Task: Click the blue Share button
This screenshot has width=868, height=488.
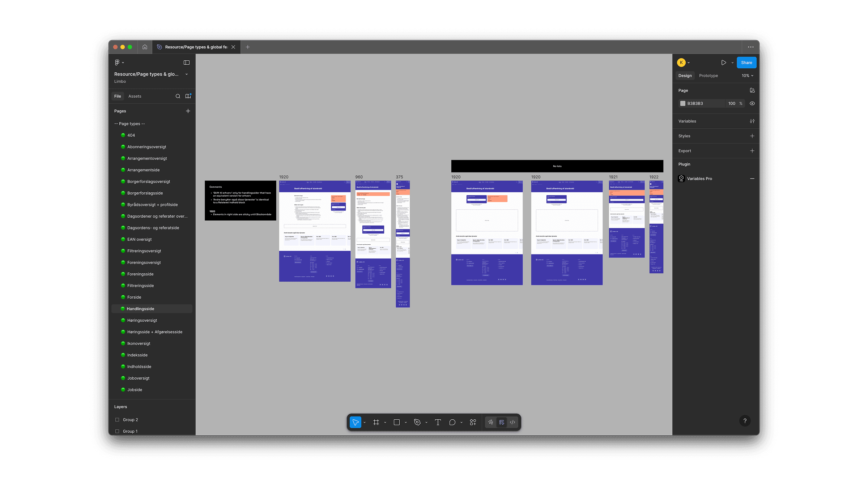Action: tap(746, 63)
